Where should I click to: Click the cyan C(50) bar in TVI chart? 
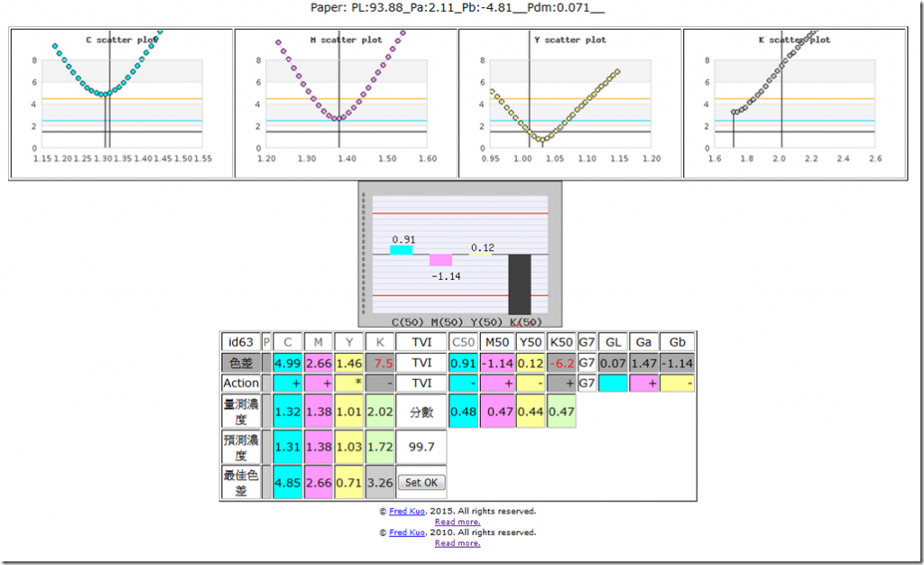click(402, 250)
